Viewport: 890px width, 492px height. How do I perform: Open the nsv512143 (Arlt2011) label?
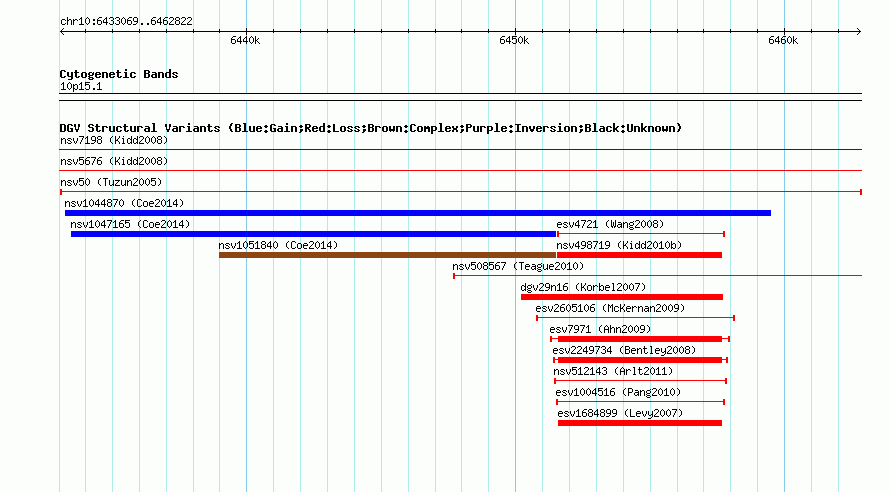[613, 371]
